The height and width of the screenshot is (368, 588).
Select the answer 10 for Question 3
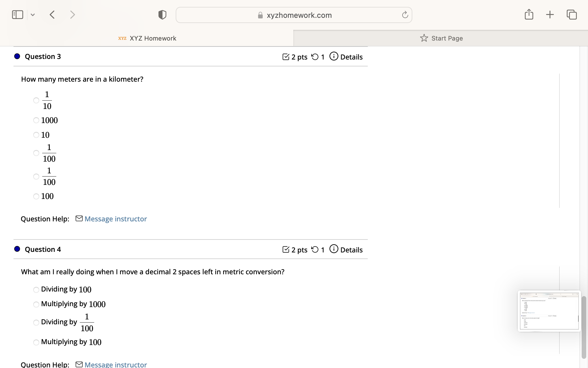point(36,135)
